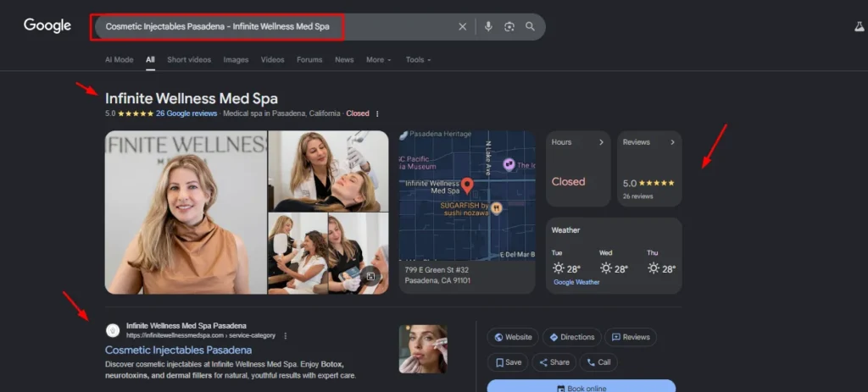Click the Share button
Viewport: 868px width, 392px height.
(x=554, y=362)
